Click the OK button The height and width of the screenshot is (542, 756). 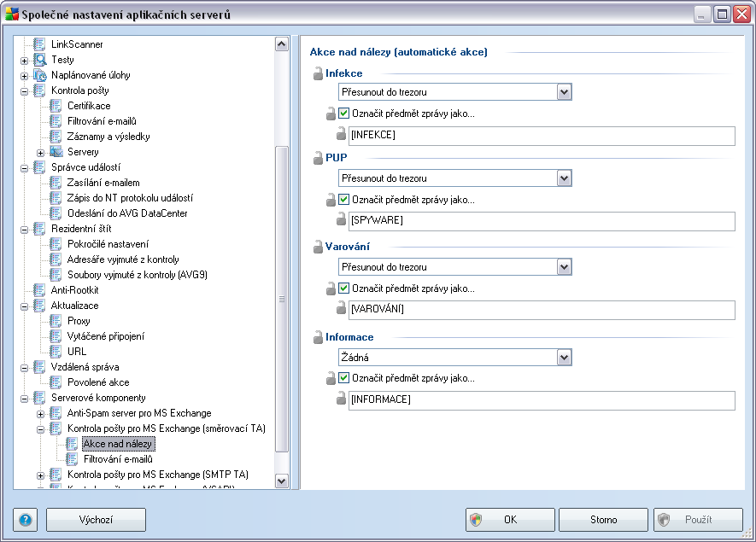pos(510,520)
